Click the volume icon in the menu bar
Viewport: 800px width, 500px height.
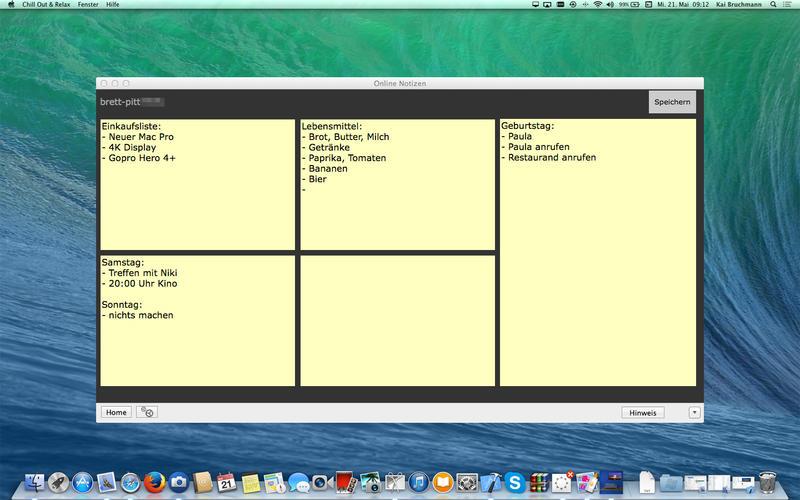[x=610, y=4]
